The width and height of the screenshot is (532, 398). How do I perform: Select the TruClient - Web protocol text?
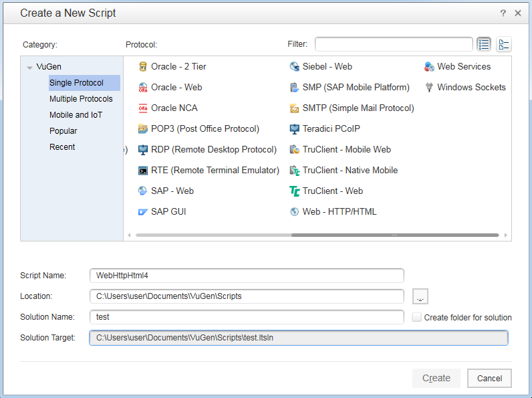(333, 191)
